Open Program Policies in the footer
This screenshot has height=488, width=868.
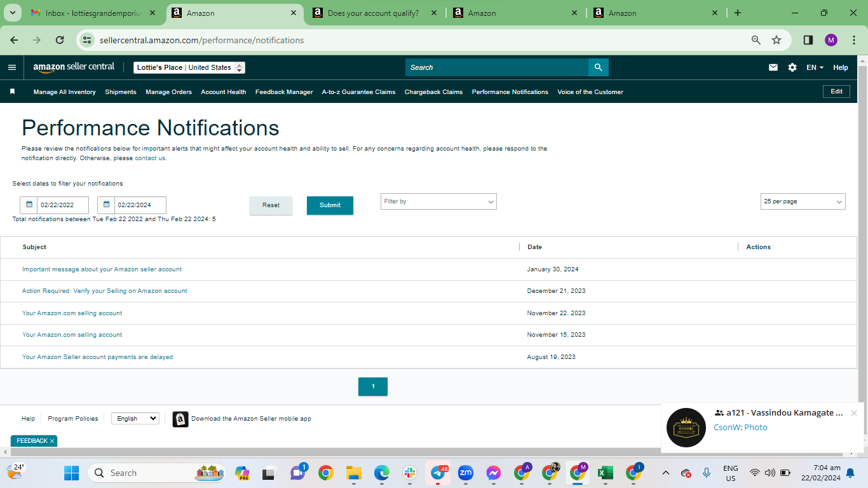point(73,419)
